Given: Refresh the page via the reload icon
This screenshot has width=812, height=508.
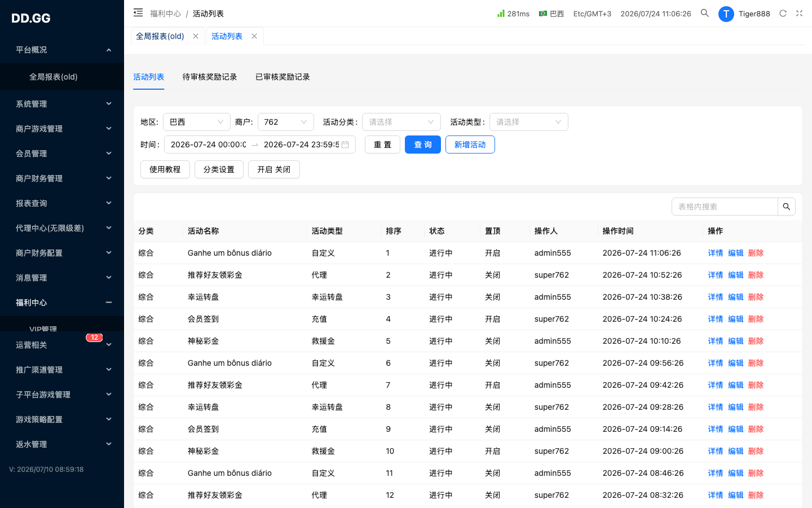Looking at the screenshot, I should point(783,14).
